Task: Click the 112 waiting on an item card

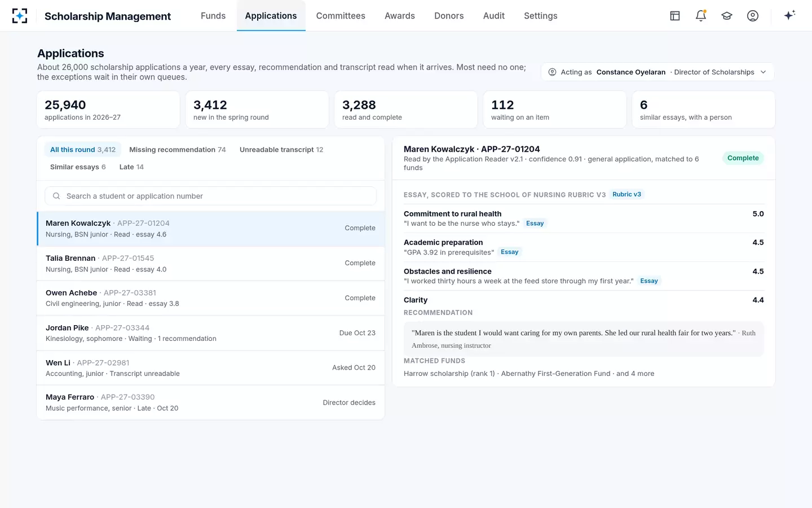Action: point(555,110)
